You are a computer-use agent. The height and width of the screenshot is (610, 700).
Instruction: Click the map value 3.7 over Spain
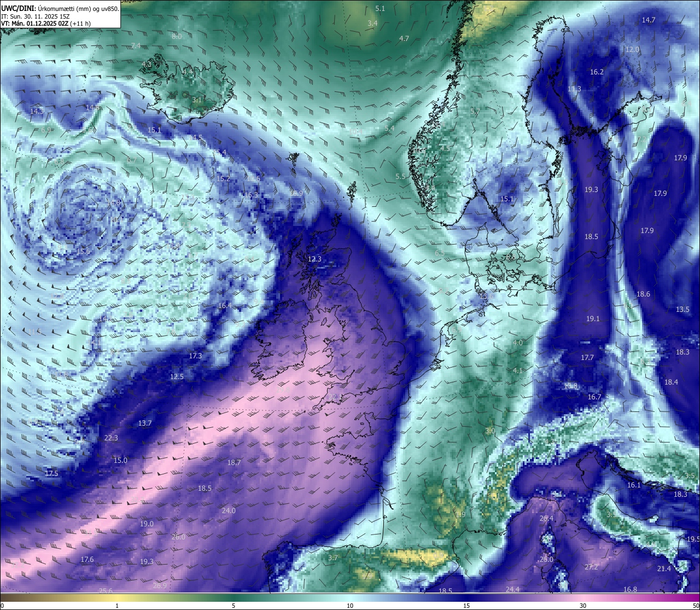[333, 557]
